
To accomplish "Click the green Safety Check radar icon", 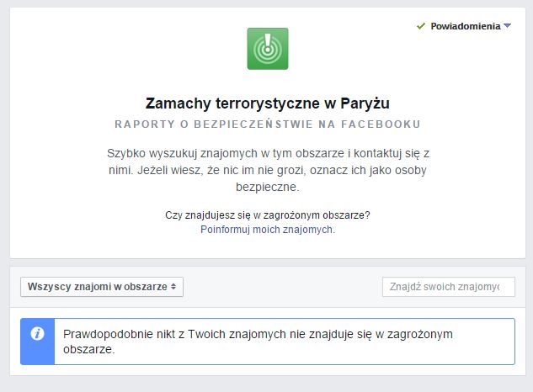I will [267, 49].
